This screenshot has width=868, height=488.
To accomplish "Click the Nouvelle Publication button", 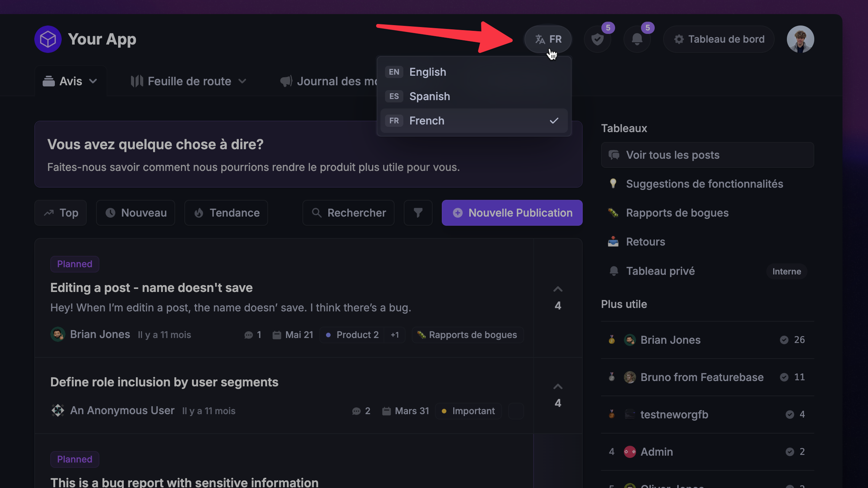I will (x=512, y=213).
